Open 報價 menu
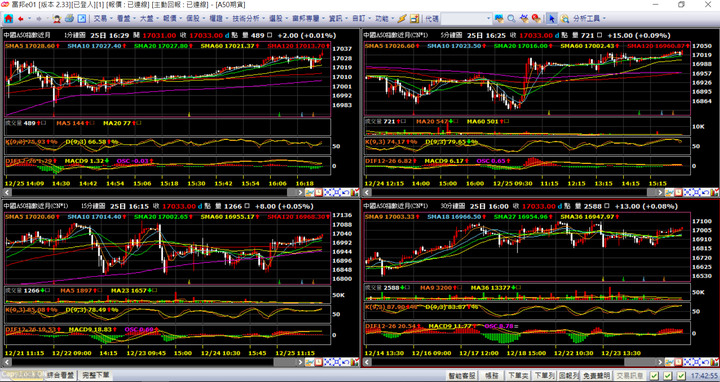 tap(170, 19)
